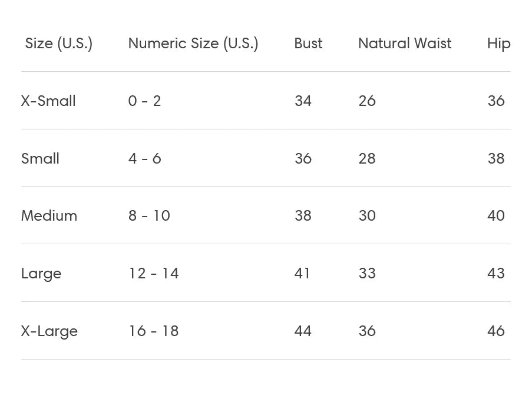532x399 pixels.
Task: Click the Size (U.S.) column header
Action: [x=59, y=44]
